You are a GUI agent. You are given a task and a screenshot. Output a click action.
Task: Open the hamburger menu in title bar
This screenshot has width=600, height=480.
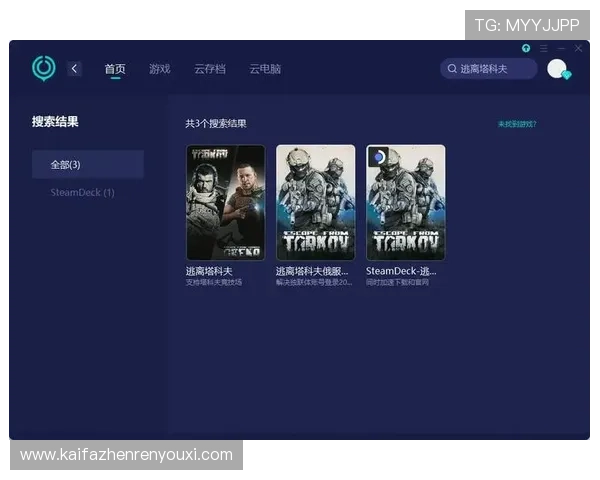click(x=544, y=48)
